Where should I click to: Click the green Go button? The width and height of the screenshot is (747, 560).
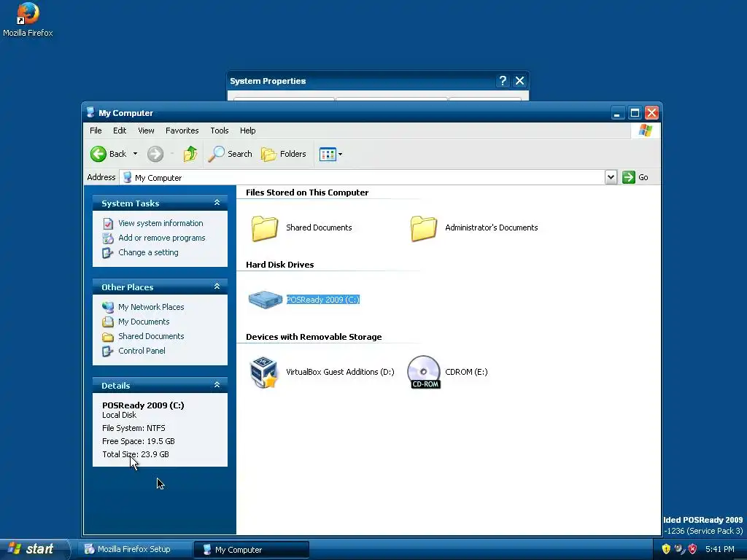click(635, 177)
